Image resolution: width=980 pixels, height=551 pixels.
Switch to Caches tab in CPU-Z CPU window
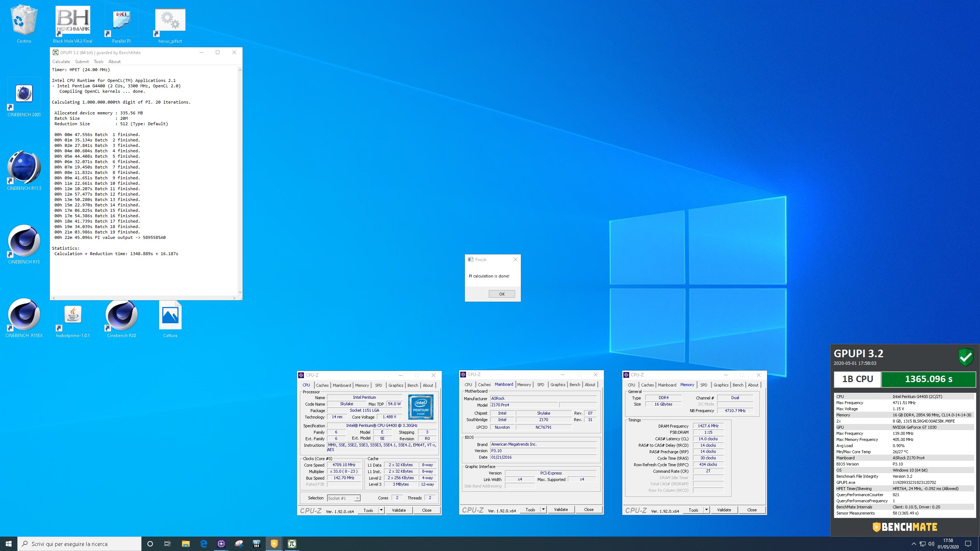click(322, 385)
